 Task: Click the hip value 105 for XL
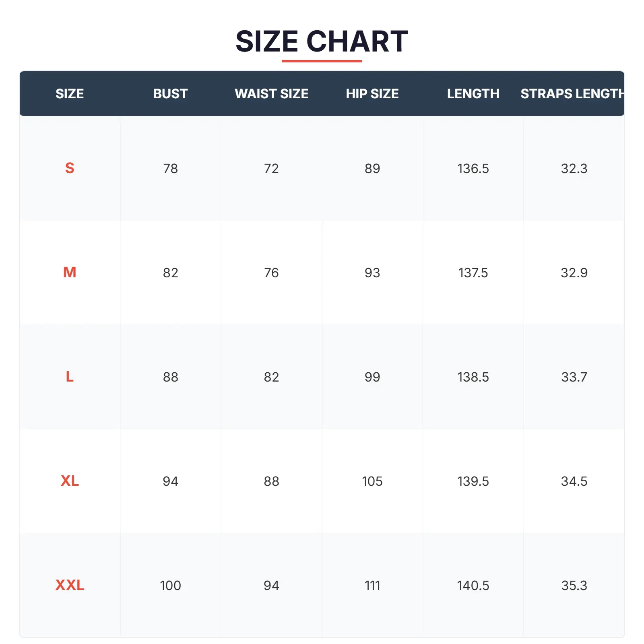(372, 481)
